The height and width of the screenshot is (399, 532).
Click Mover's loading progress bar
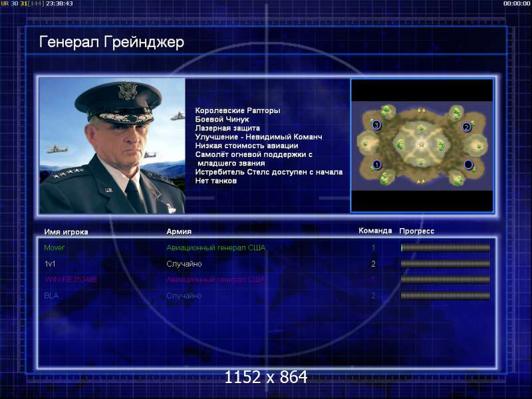click(445, 247)
